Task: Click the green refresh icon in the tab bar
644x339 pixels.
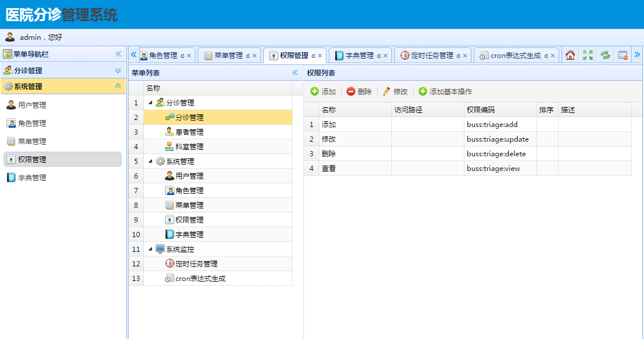Action: [x=605, y=55]
